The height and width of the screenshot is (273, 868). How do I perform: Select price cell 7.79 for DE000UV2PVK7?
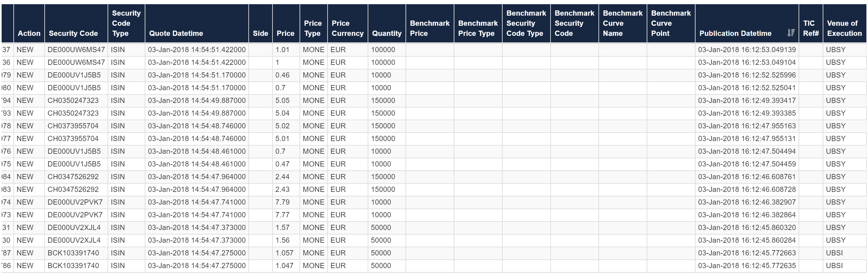tap(286, 202)
